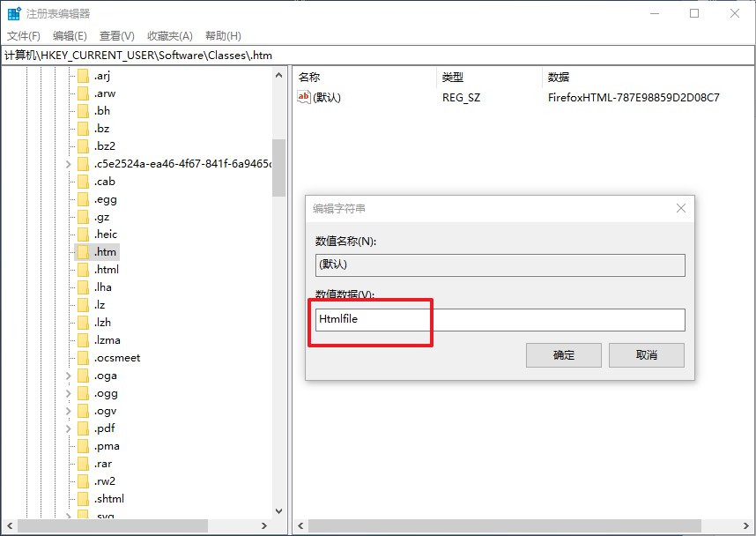The width and height of the screenshot is (756, 536).
Task: Select the .shtml key label
Action: 109,499
